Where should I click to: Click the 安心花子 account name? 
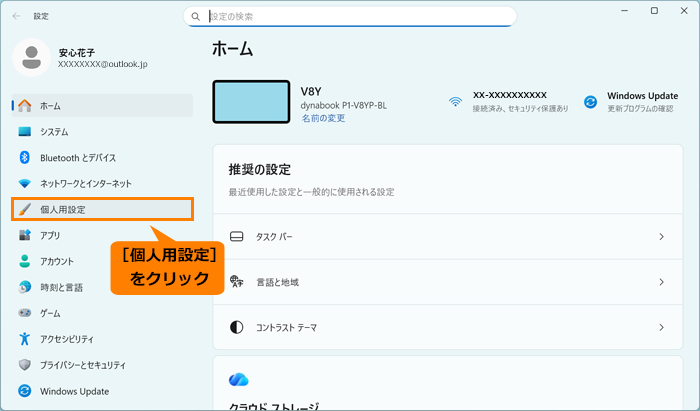(77, 53)
